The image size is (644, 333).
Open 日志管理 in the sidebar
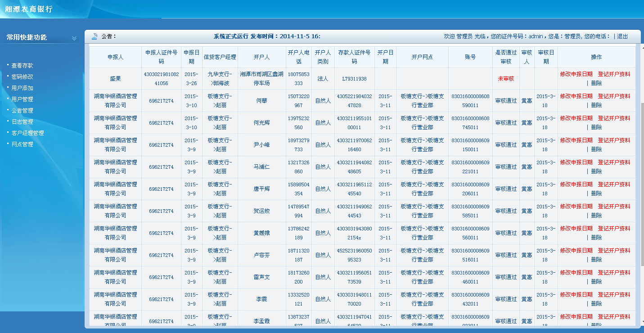pos(22,122)
